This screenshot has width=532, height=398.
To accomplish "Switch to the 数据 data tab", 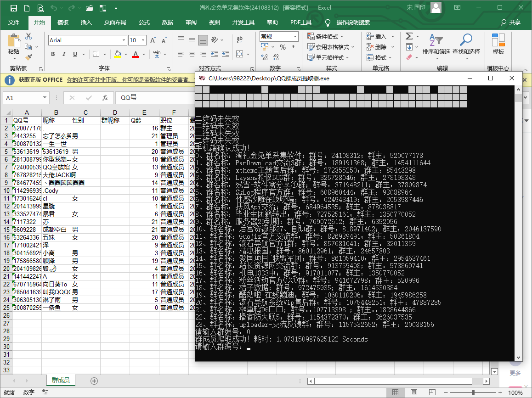I will coord(168,22).
